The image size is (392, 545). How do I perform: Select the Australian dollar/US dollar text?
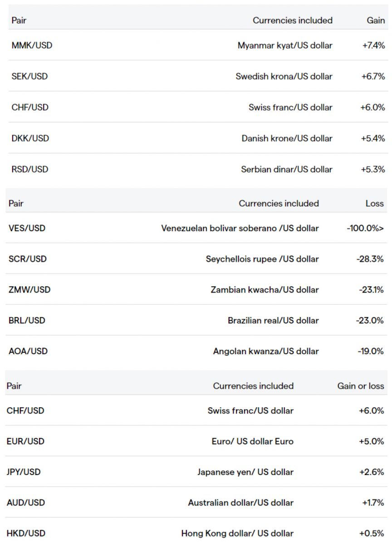pyautogui.click(x=240, y=503)
